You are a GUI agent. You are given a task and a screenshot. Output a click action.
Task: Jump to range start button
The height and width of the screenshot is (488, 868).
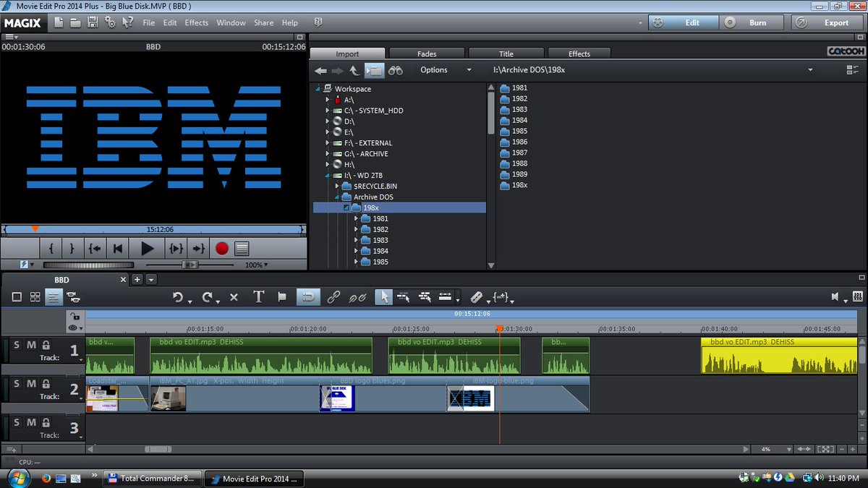pos(95,248)
